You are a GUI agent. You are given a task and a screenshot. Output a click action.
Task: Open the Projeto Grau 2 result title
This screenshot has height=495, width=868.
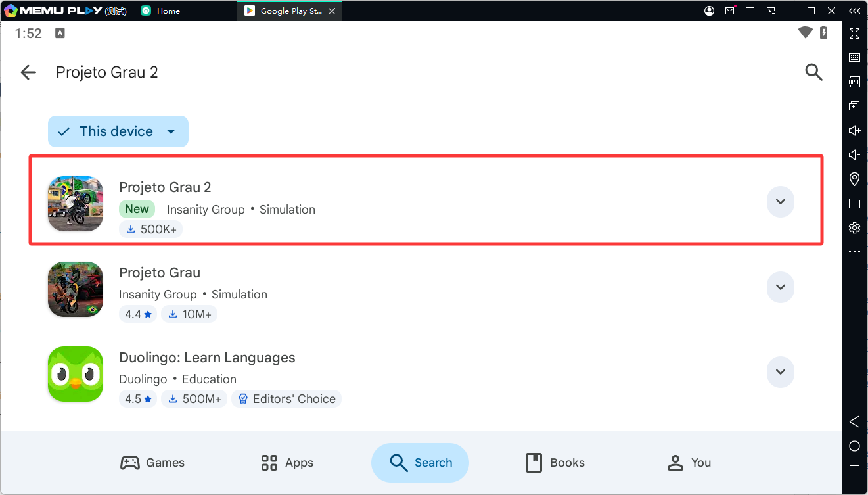[165, 187]
